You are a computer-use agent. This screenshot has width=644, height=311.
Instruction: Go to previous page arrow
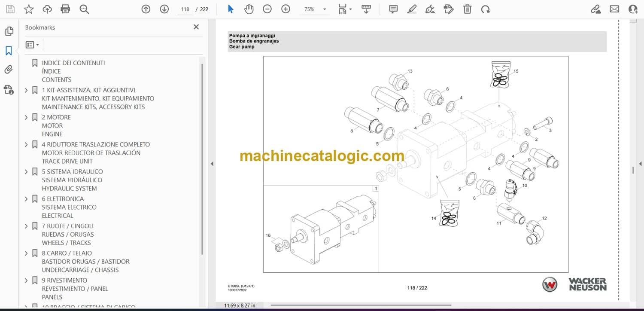click(x=146, y=9)
